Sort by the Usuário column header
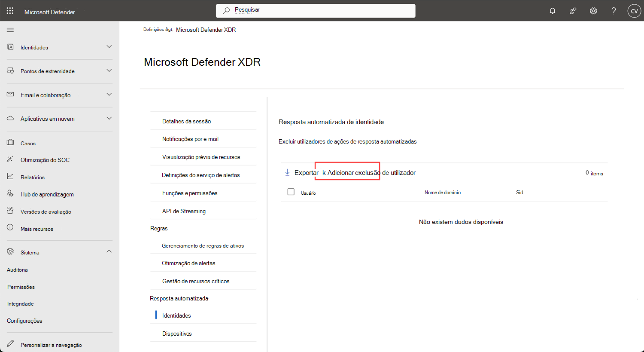Image resolution: width=644 pixels, height=352 pixels. [308, 193]
